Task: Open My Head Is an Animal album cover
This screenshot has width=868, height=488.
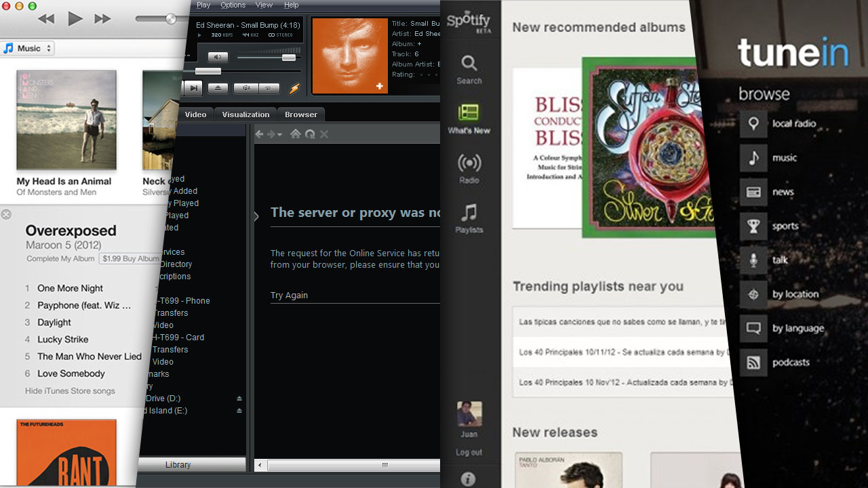Action: 66,121
